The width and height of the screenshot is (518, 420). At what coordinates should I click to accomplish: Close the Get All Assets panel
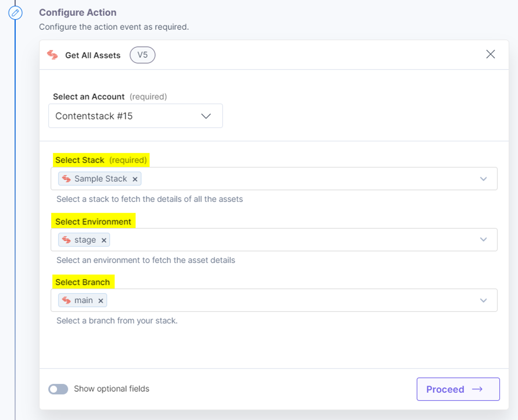(490, 54)
